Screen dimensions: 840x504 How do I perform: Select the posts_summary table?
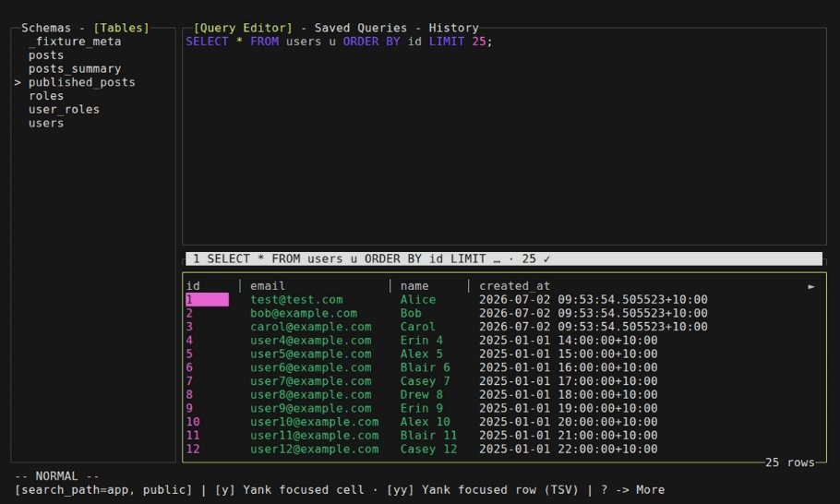pyautogui.click(x=75, y=68)
